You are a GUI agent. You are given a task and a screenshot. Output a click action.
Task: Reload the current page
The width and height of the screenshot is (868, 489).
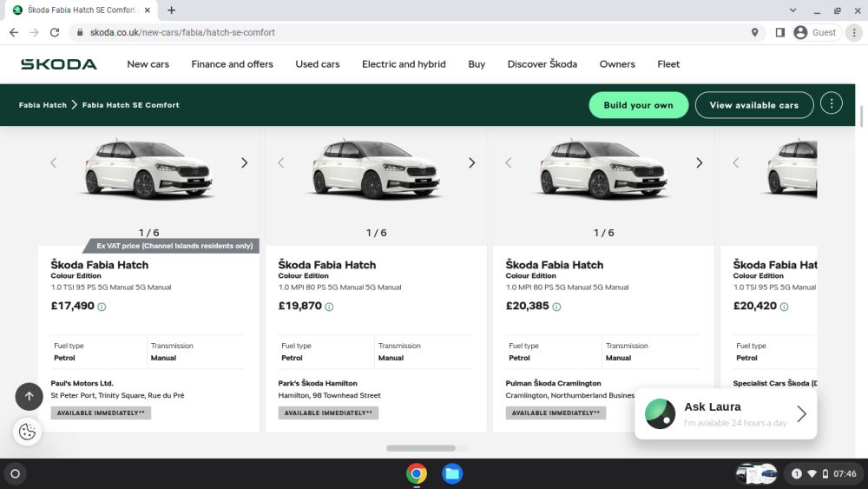pos(54,33)
